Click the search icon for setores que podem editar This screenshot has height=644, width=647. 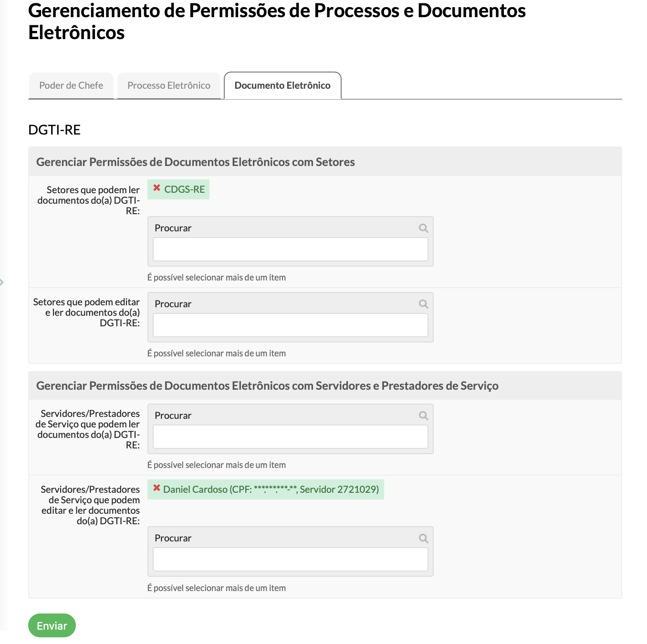[423, 303]
